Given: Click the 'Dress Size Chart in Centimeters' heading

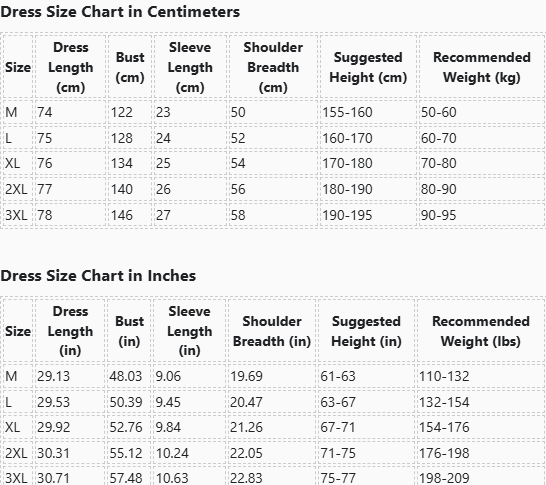Looking at the screenshot, I should point(120,12).
